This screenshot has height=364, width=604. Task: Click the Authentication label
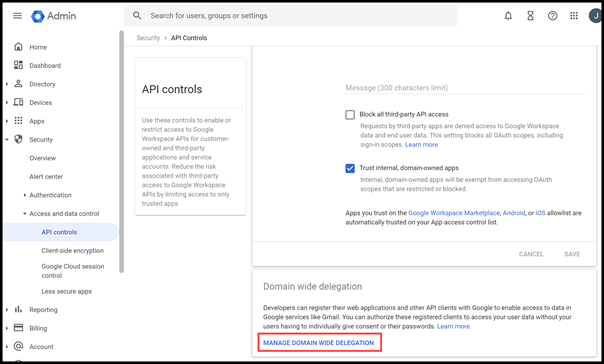pos(50,195)
